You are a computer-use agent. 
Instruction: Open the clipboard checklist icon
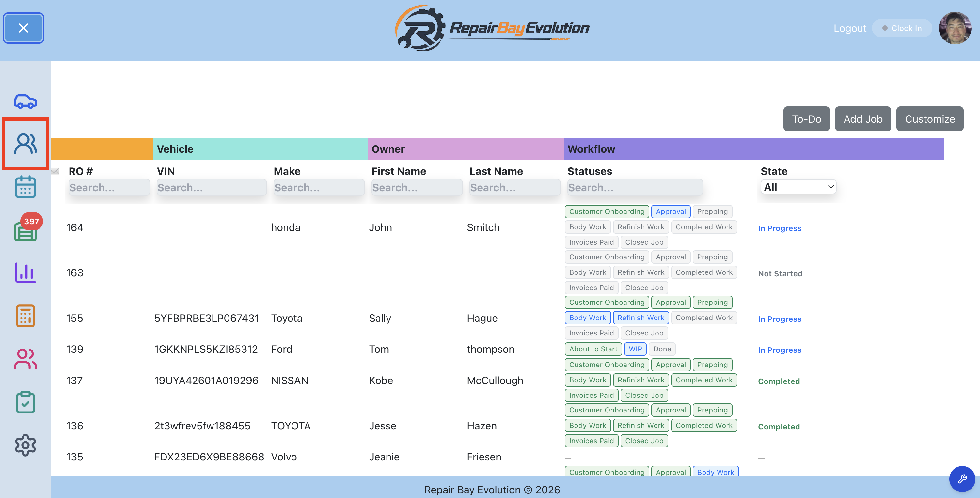point(25,402)
